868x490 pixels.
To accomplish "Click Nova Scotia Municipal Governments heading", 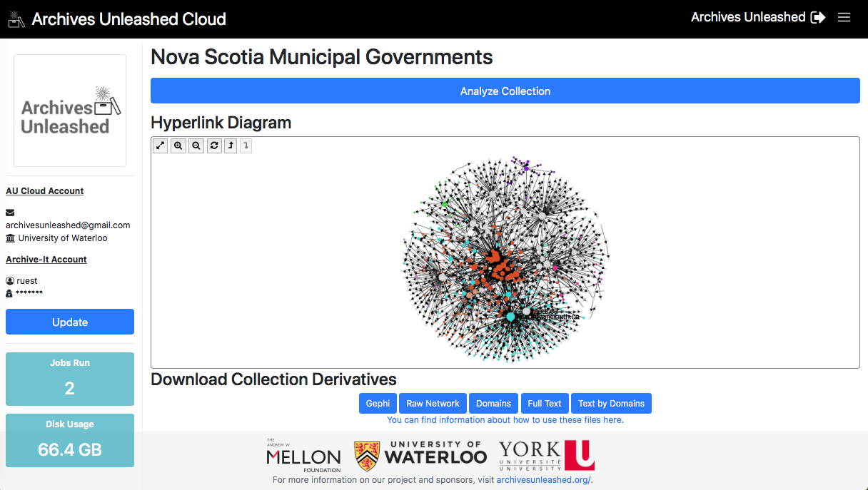I will (x=322, y=56).
